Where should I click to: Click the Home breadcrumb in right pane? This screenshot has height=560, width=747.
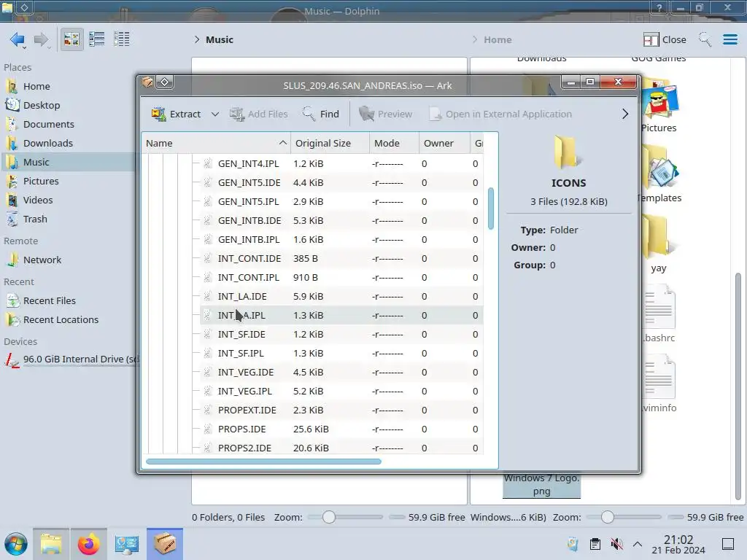[x=498, y=40]
